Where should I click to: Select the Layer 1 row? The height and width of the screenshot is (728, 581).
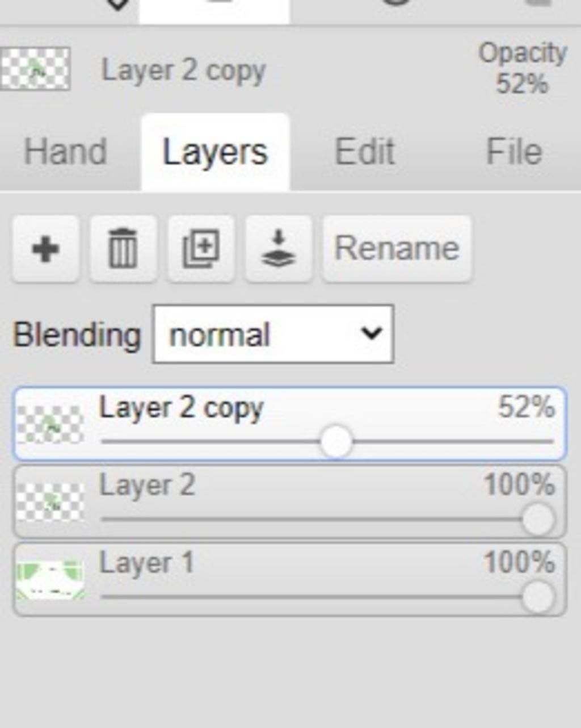coord(289,580)
